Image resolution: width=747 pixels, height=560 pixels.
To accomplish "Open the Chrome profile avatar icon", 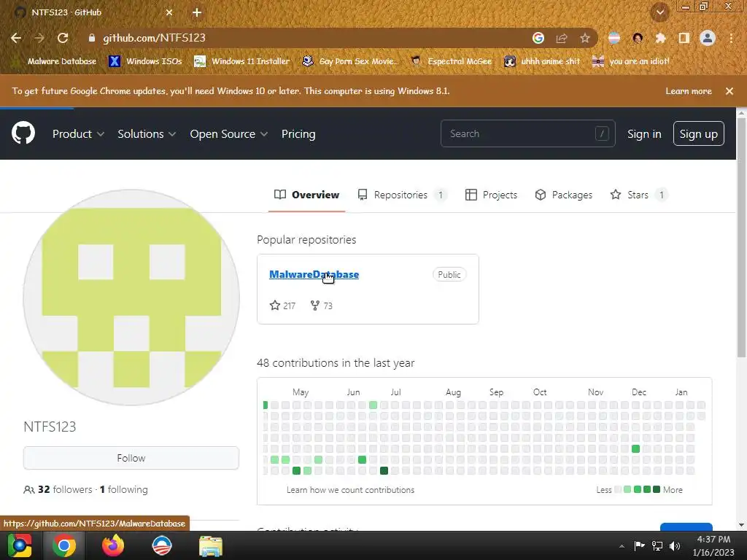I will tap(708, 38).
